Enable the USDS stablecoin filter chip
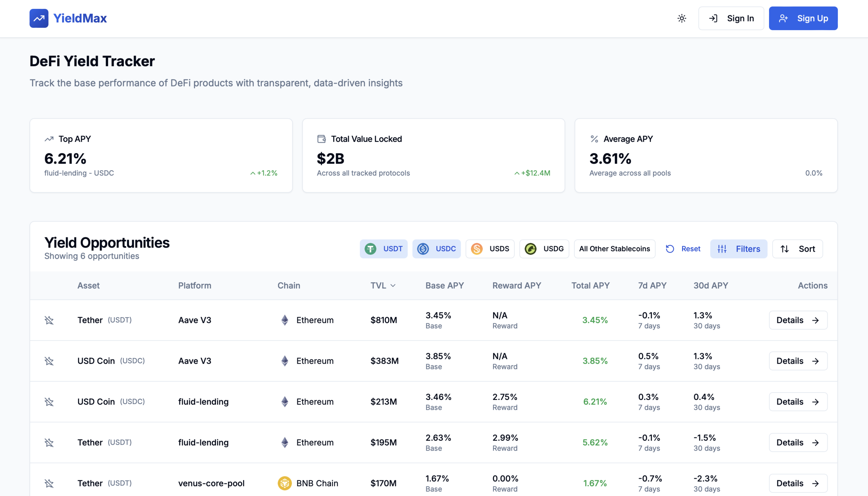868x496 pixels. (490, 249)
